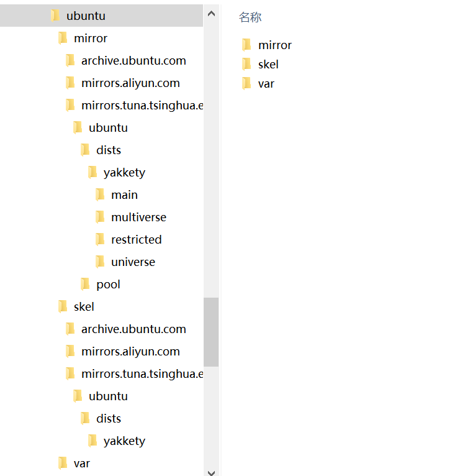The height and width of the screenshot is (476, 465).
Task: Click folder icon beside pool
Action: (x=85, y=284)
